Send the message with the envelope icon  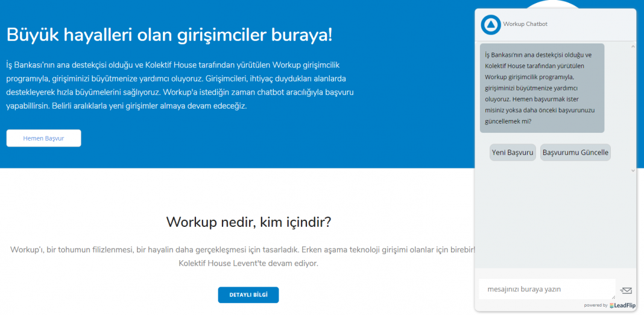[x=626, y=290]
